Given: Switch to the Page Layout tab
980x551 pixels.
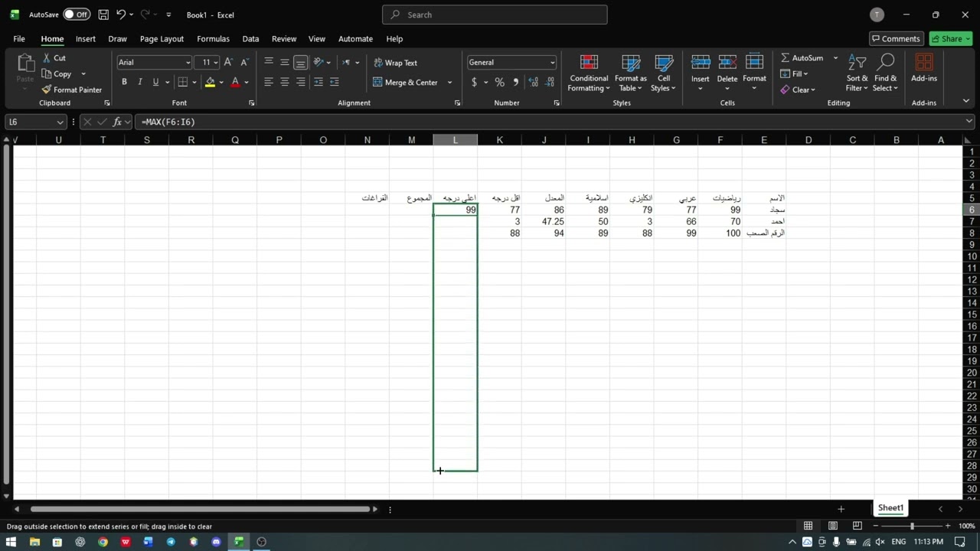Looking at the screenshot, I should click(162, 39).
